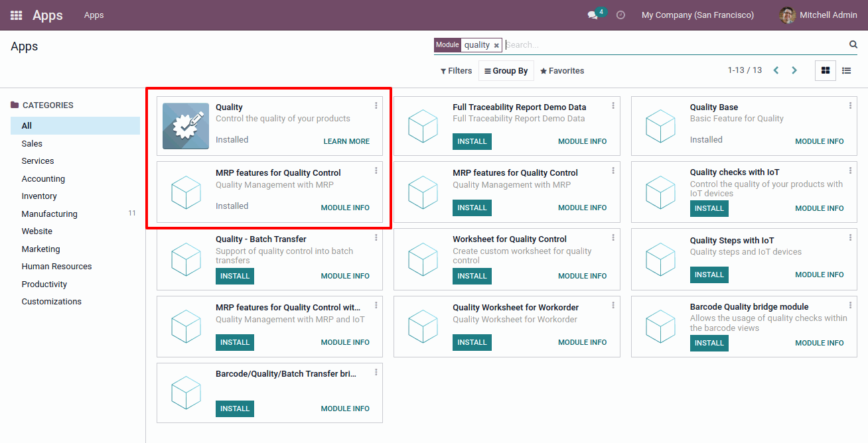Image resolution: width=868 pixels, height=443 pixels.
Task: Install Quality checks with IoT
Action: pyautogui.click(x=709, y=208)
